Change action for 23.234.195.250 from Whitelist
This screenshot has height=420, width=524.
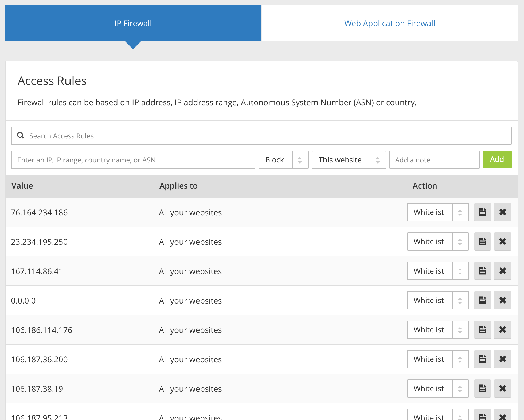point(438,242)
